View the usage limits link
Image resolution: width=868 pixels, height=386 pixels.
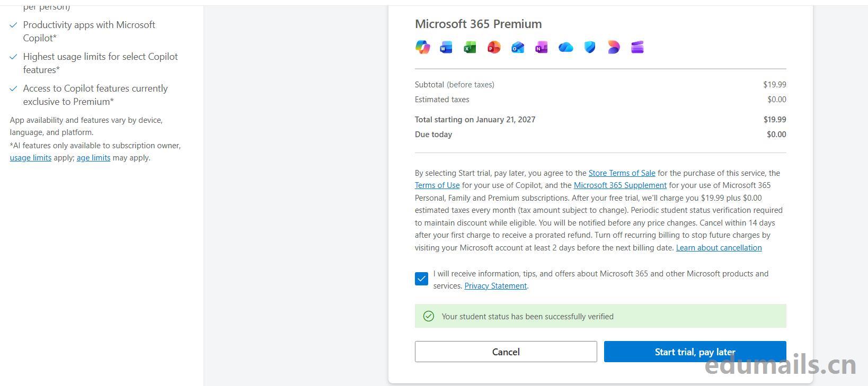tap(31, 158)
